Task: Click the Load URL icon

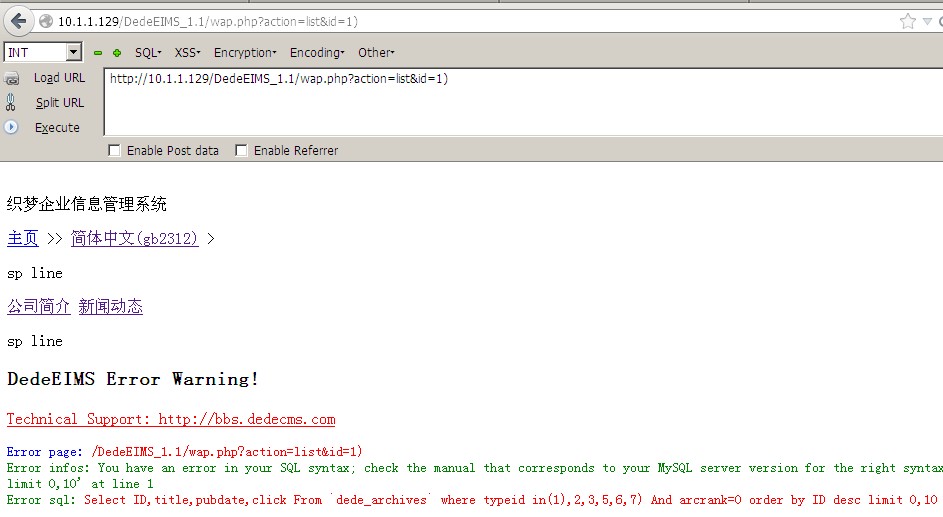Action: click(11, 78)
